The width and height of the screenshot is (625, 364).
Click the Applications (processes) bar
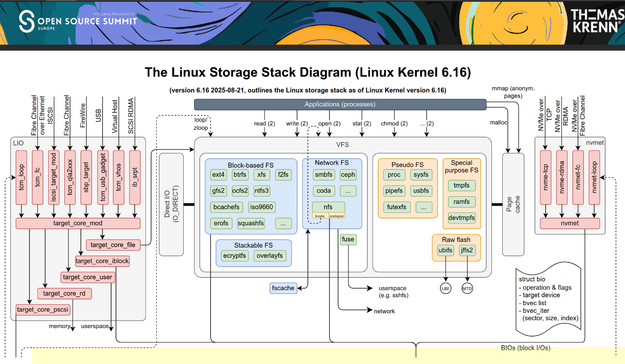click(340, 104)
